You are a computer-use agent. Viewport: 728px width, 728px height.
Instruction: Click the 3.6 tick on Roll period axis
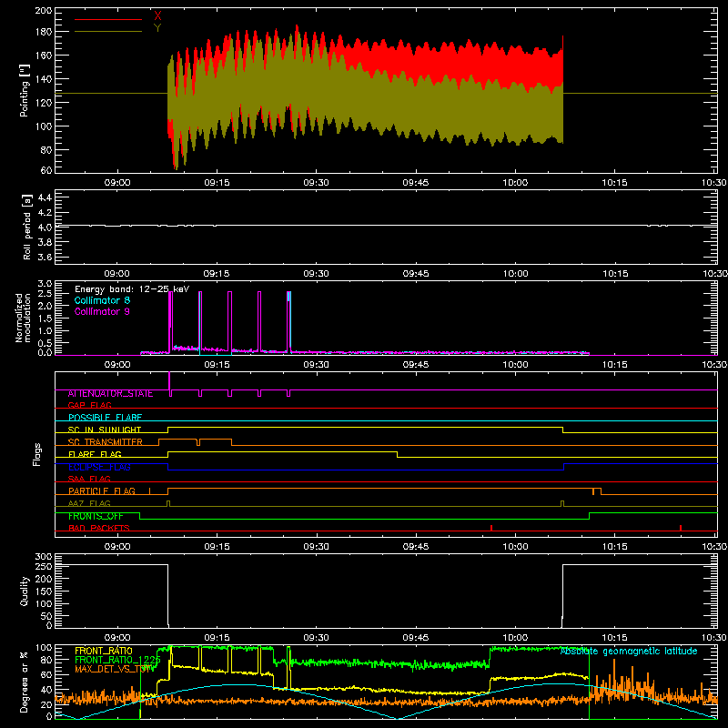[44, 257]
